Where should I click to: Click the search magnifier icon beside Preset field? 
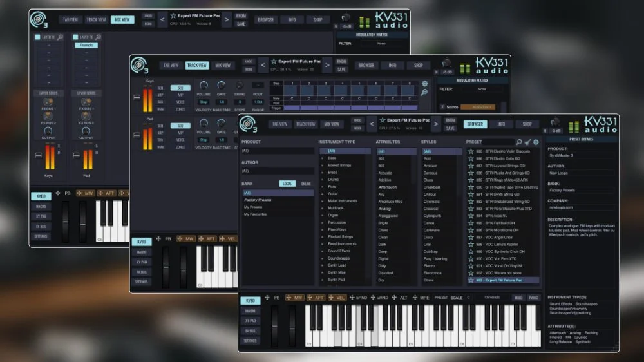tap(519, 142)
